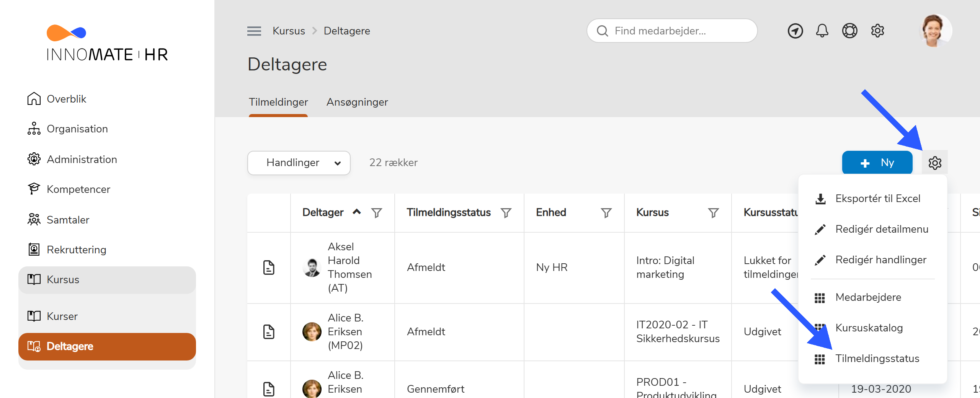Click the search magnifier icon
The height and width of the screenshot is (398, 980).
coord(603,31)
